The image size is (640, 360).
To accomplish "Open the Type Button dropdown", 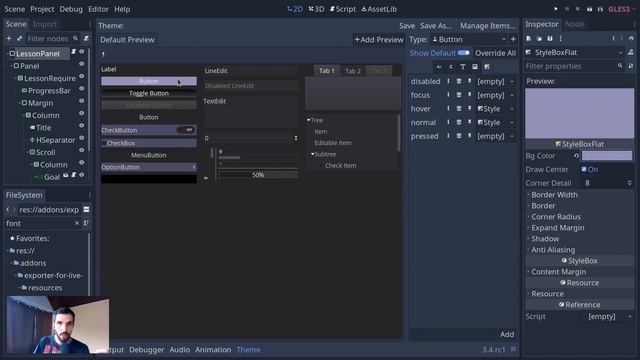I will tap(468, 39).
